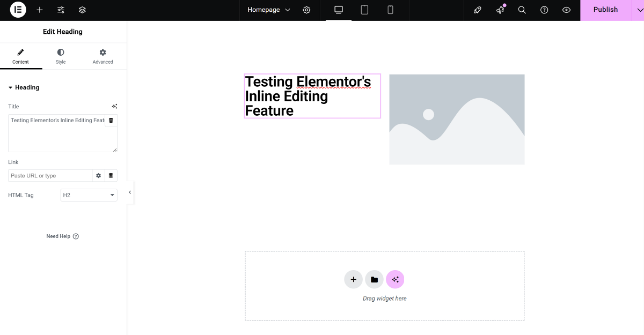The height and width of the screenshot is (335, 644).
Task: Open page settings gear next to Homepage
Action: [x=306, y=10]
